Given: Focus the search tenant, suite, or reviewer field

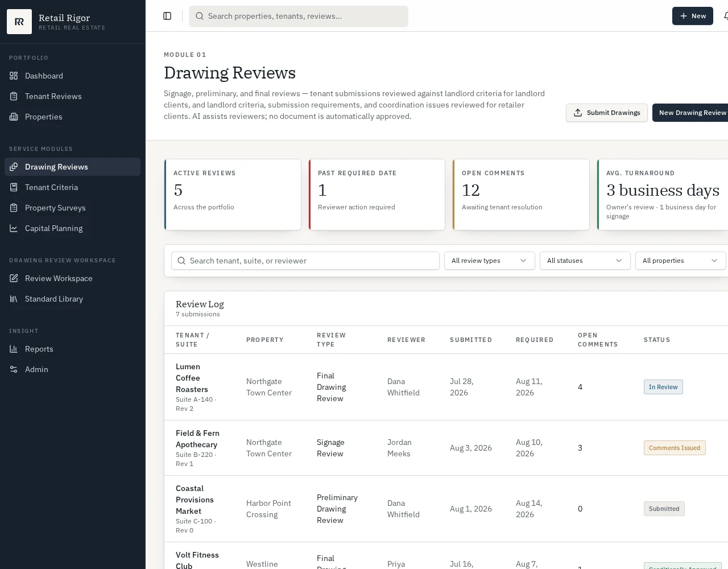Looking at the screenshot, I should [x=305, y=261].
